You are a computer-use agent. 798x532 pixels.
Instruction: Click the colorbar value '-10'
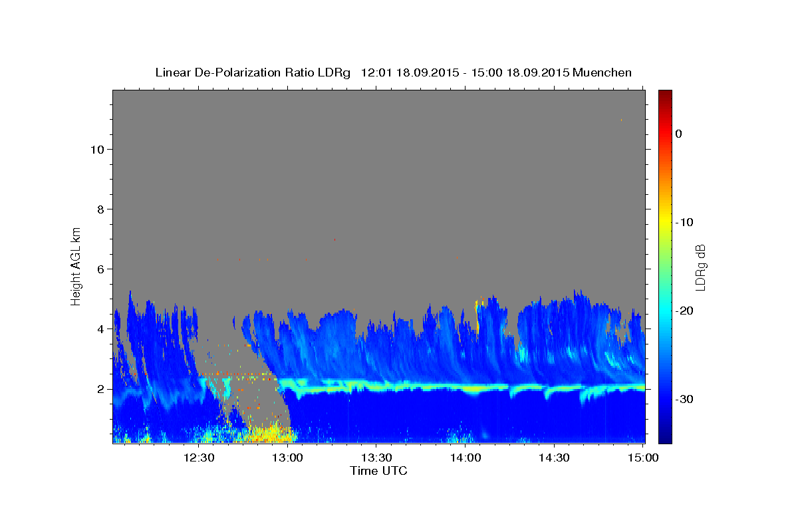click(684, 222)
